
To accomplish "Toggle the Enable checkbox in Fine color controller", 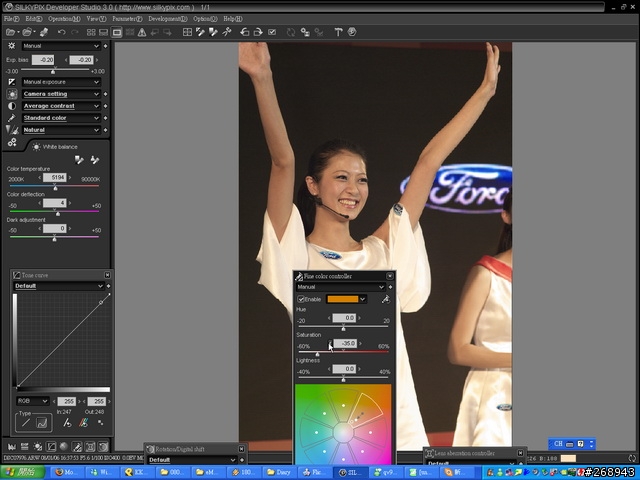I will click(301, 300).
